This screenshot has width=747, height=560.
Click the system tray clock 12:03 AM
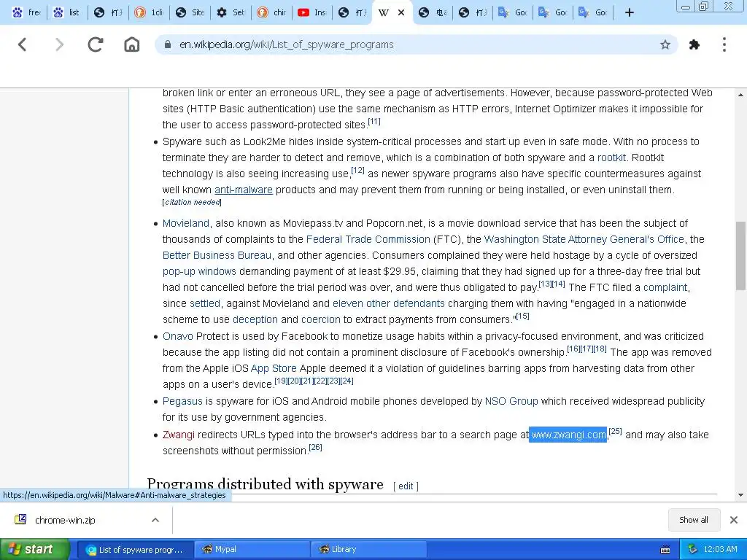click(720, 549)
